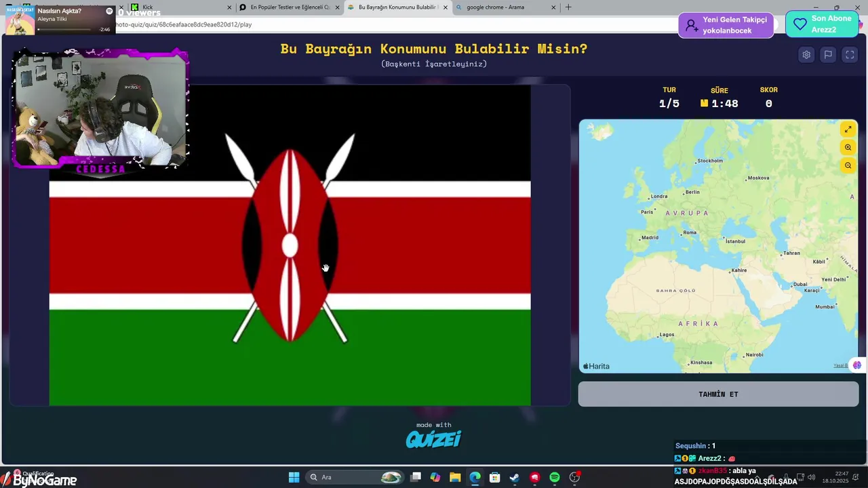
Task: Click the Kenya flag image
Action: click(290, 245)
